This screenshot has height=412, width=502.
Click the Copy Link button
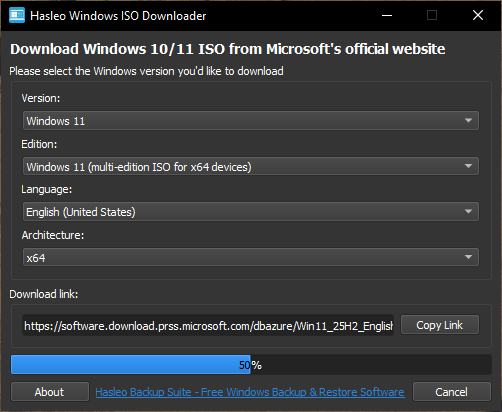440,325
